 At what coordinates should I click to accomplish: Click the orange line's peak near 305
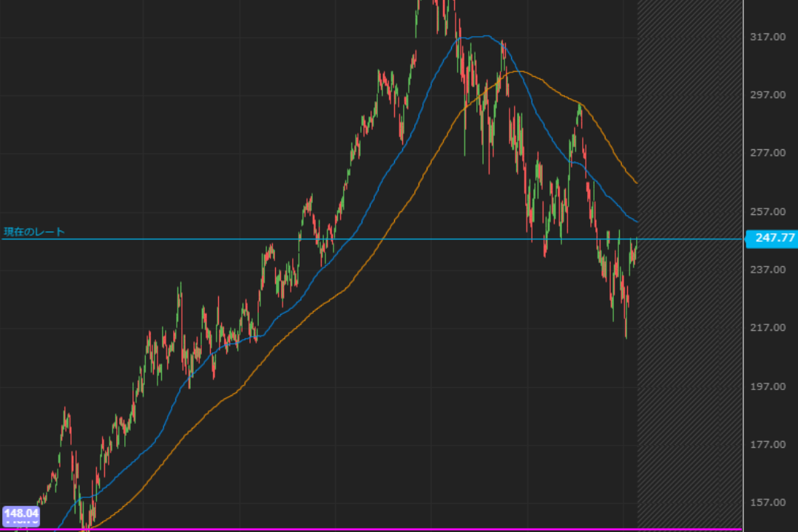pos(521,71)
